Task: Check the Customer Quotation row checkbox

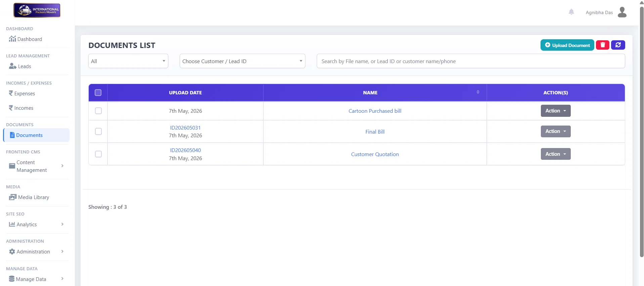Action: [98, 154]
